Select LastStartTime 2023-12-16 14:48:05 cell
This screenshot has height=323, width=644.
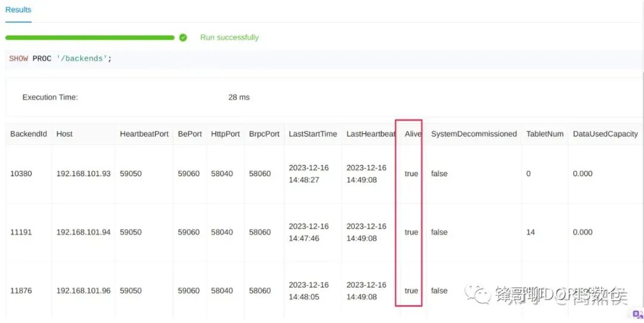pos(309,291)
